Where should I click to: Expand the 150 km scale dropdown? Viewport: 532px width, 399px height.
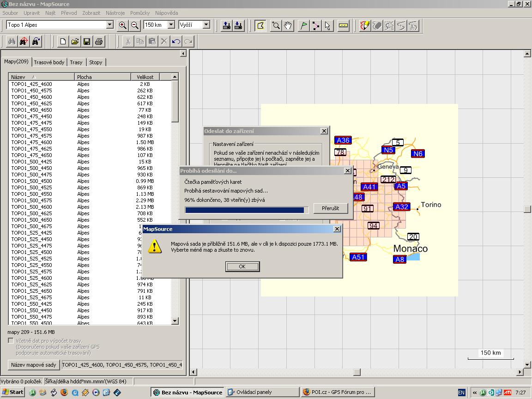(x=171, y=25)
